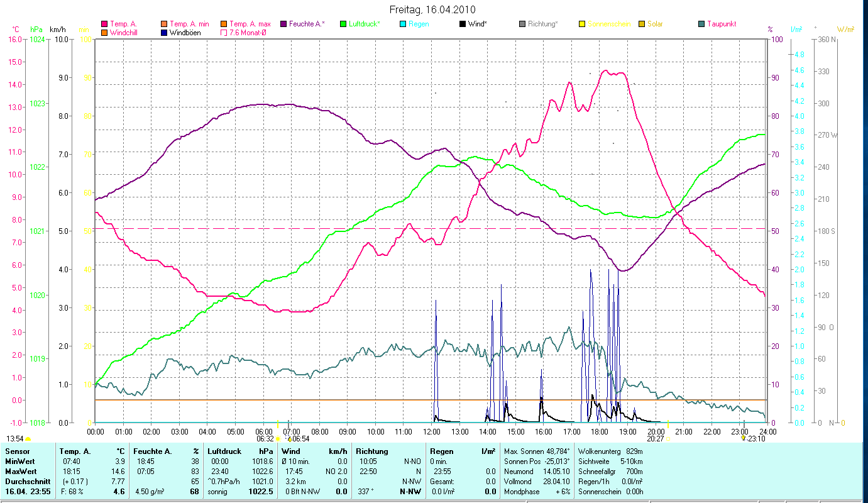Click the maximum temperature value 14.6

coord(119,471)
